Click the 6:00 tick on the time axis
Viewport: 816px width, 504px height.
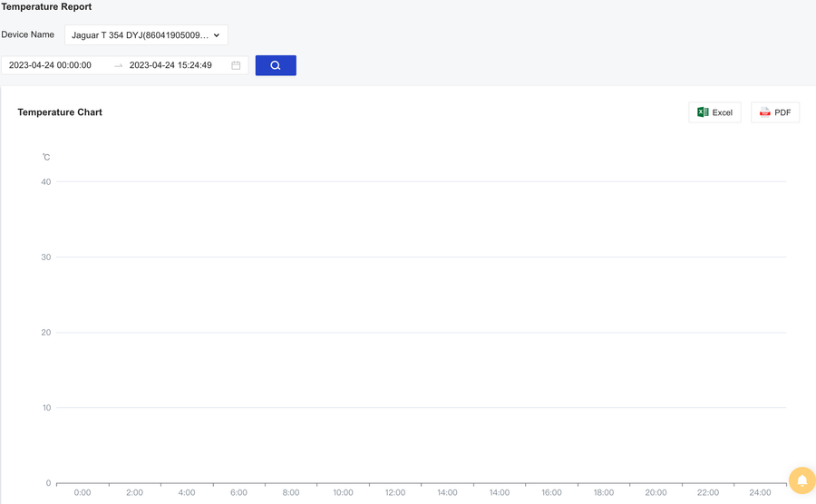(238, 493)
